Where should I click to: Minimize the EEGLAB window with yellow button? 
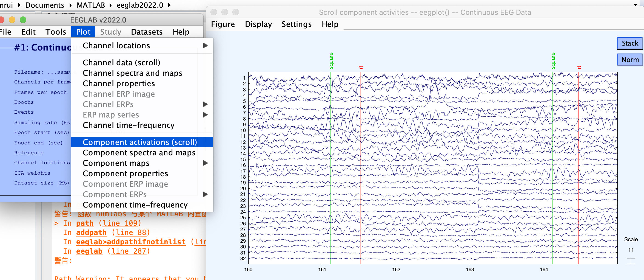12,20
